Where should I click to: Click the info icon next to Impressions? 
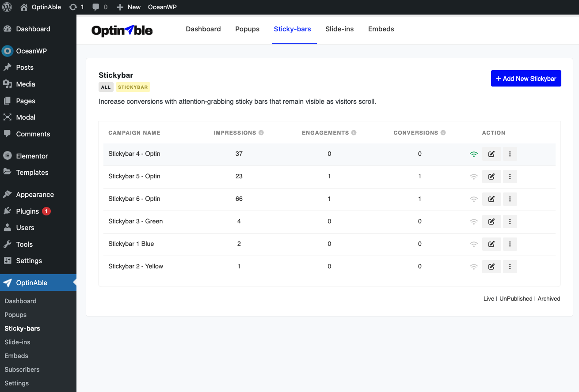tap(260, 132)
